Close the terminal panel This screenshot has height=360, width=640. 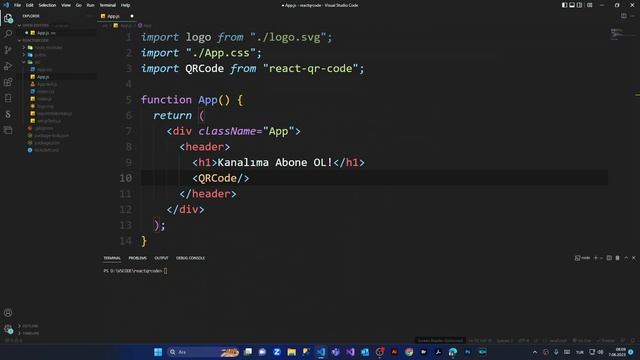(x=634, y=258)
